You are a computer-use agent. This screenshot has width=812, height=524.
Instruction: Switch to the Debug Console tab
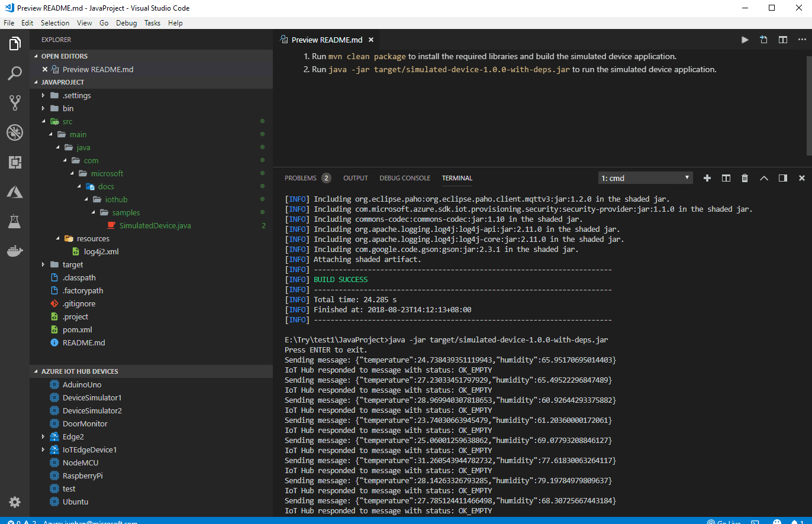pos(405,178)
